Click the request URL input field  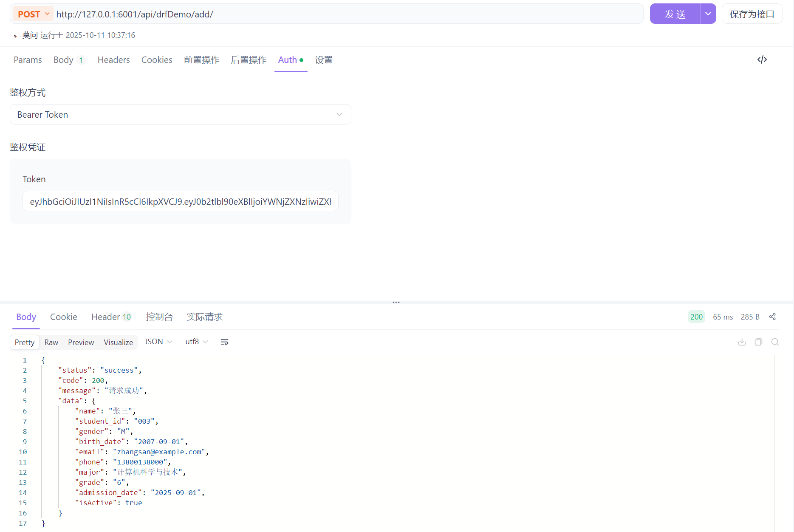point(348,14)
